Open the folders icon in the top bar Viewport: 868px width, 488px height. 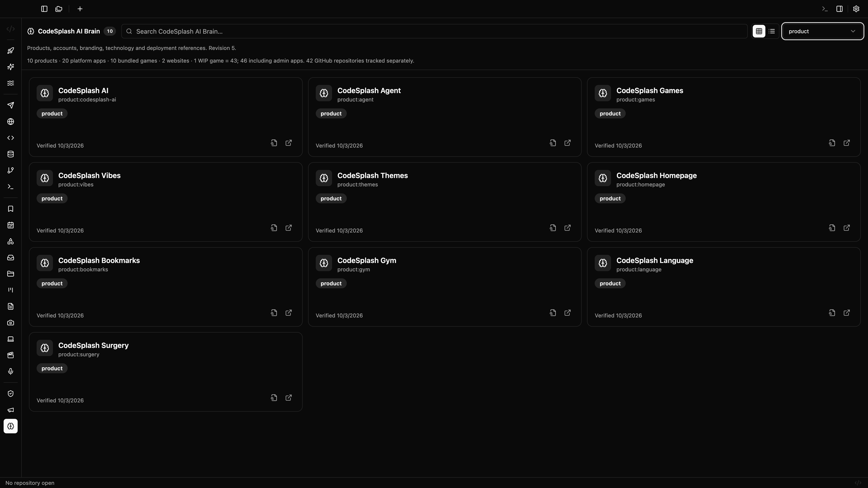click(x=59, y=9)
